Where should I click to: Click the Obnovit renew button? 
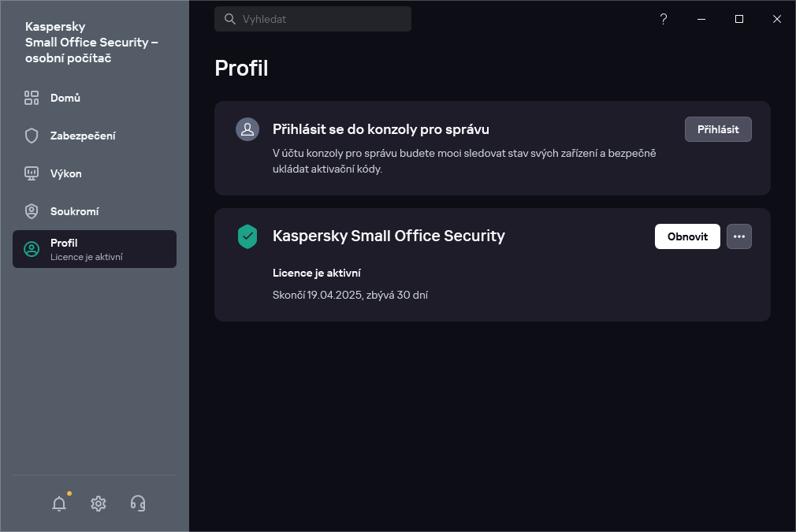[687, 236]
